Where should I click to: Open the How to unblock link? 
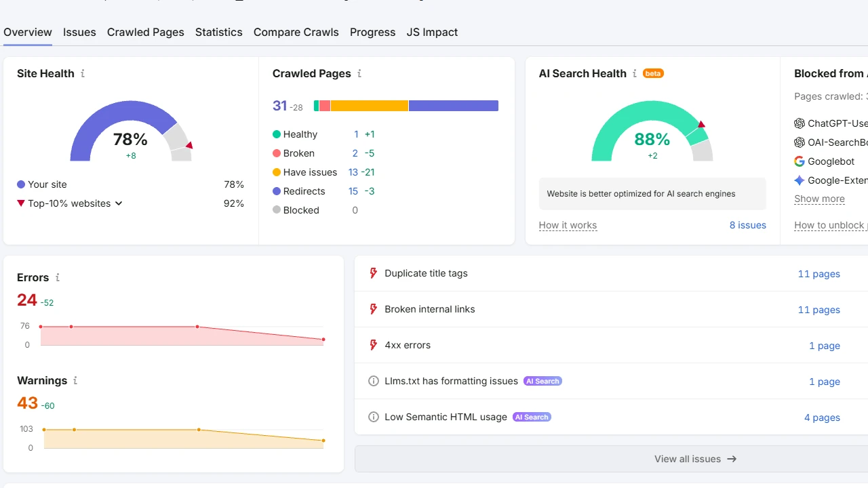(831, 225)
